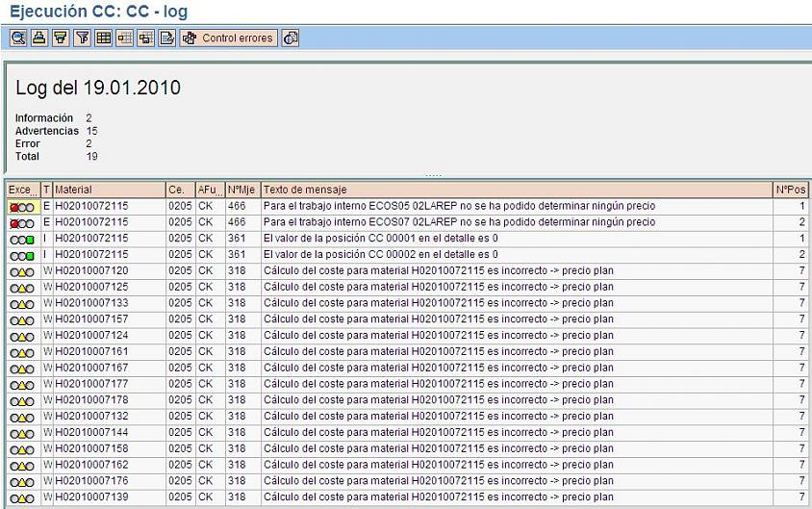Click the N°Mje column header

[x=241, y=190]
